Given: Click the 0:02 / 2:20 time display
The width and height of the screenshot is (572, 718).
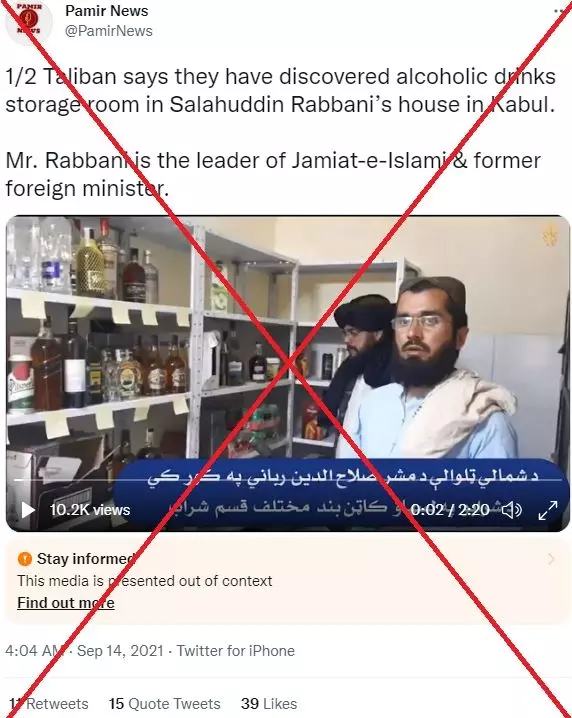Looking at the screenshot, I should point(450,510).
